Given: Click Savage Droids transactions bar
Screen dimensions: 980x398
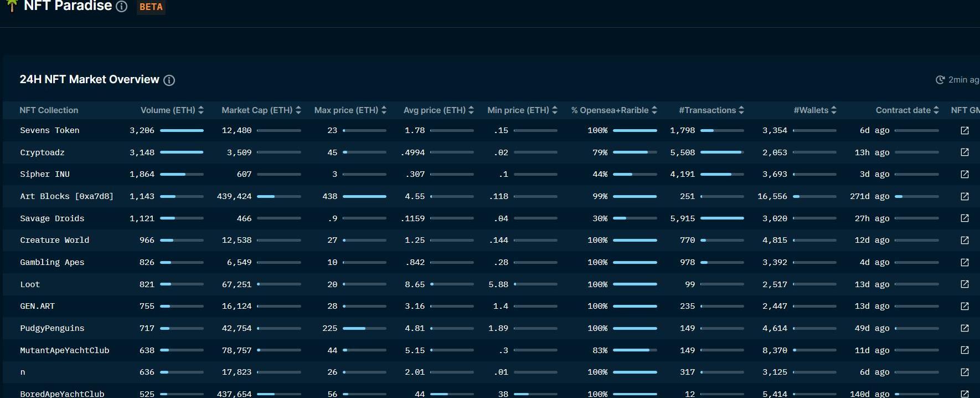Looking at the screenshot, I should tap(722, 218).
